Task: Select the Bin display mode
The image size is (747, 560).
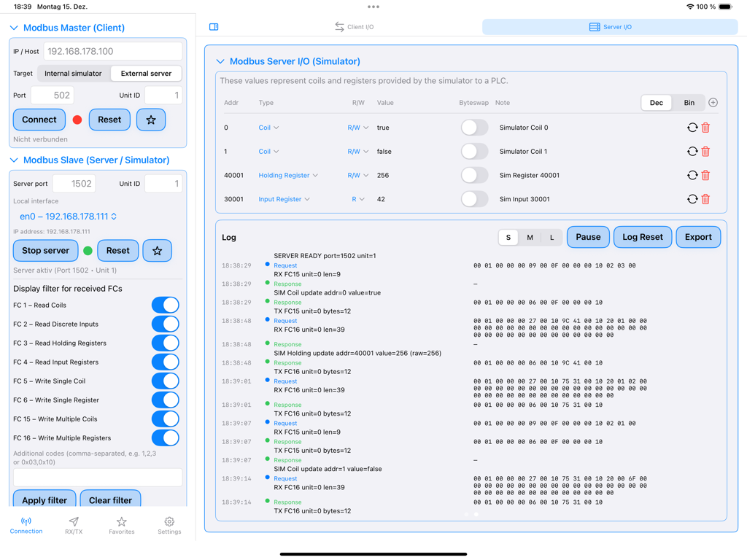Action: coord(689,103)
